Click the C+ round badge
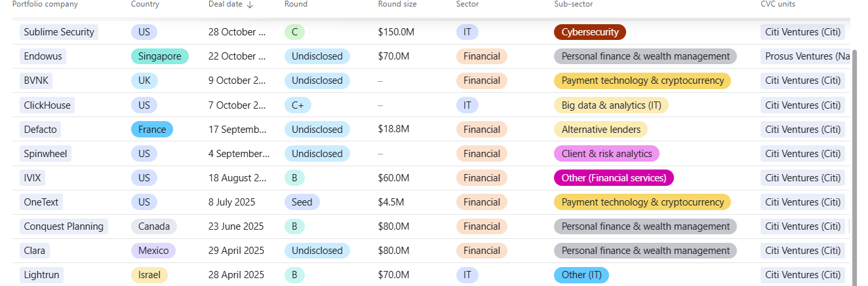Viewport: 868px width, 286px height. [x=298, y=105]
